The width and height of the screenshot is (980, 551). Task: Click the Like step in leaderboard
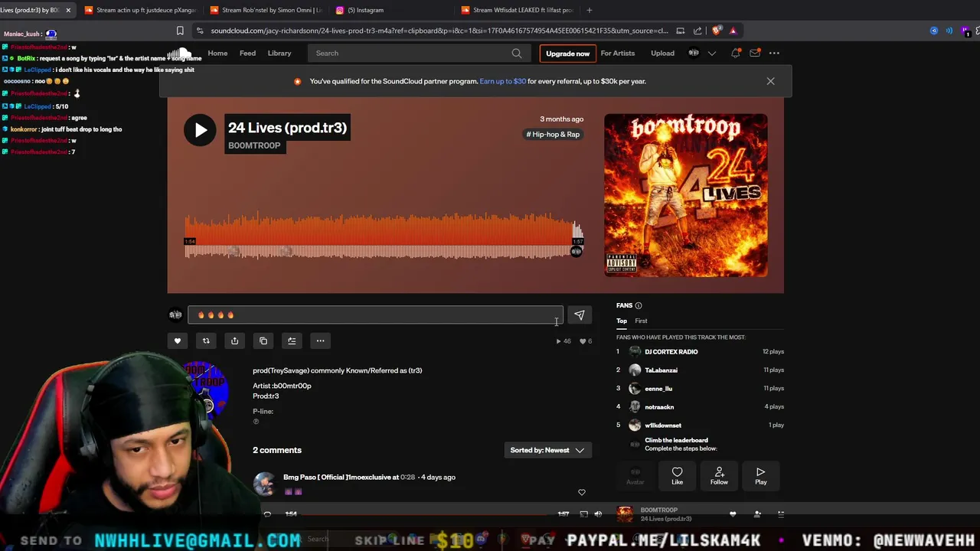tap(677, 476)
